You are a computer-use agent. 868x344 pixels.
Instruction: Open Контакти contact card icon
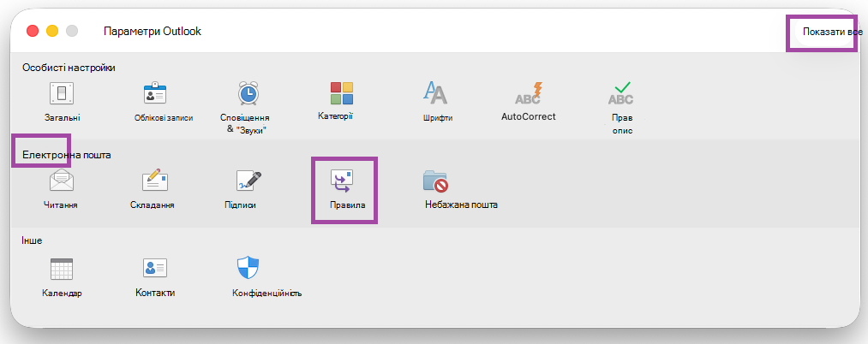(x=155, y=268)
